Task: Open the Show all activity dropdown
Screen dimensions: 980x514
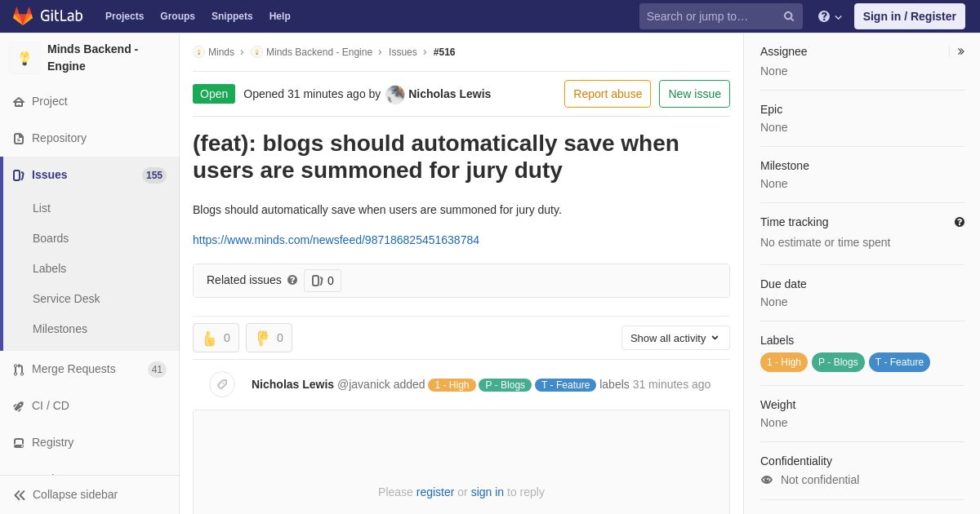Action: pyautogui.click(x=675, y=338)
